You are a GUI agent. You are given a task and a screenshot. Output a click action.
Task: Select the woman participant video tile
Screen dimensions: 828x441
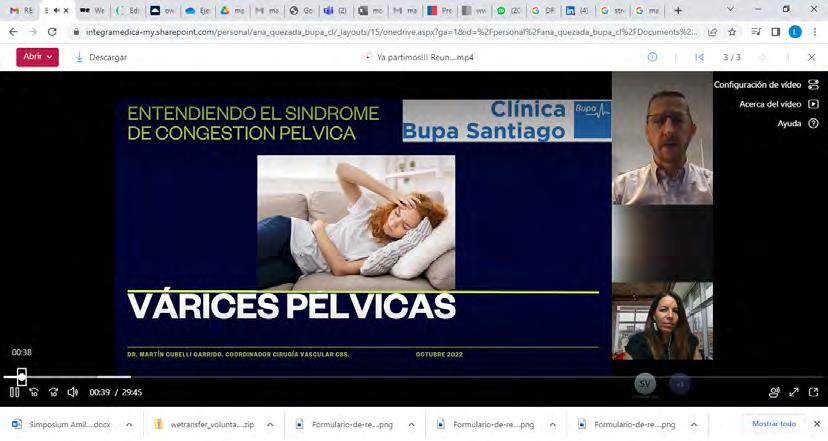[x=662, y=321]
